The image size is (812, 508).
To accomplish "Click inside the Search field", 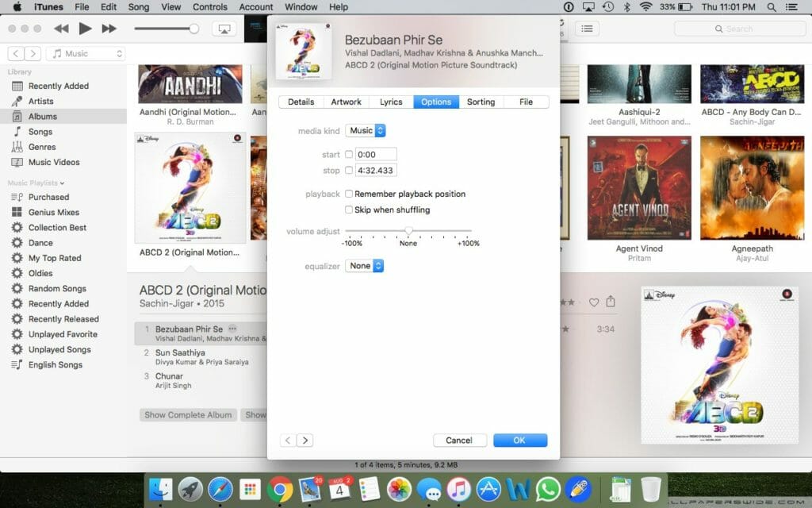I will 739,29.
